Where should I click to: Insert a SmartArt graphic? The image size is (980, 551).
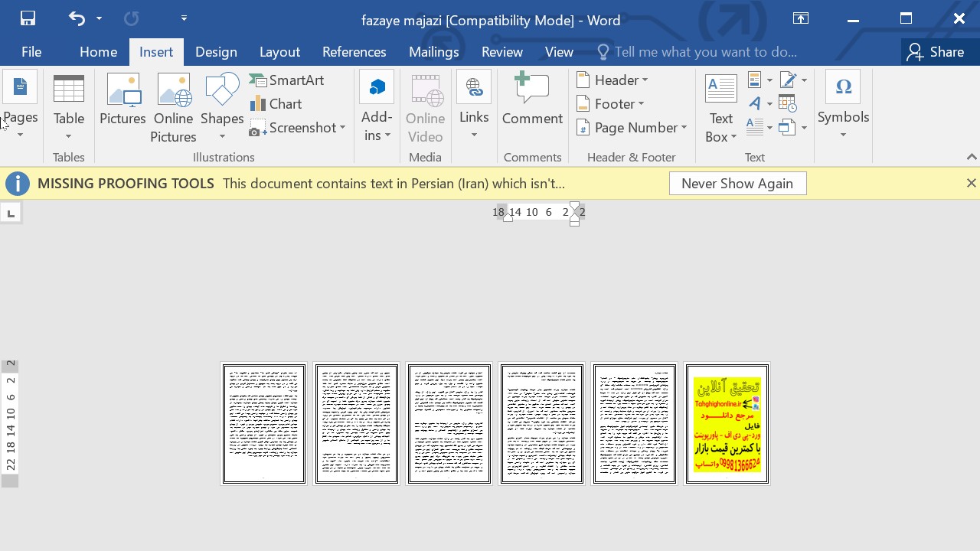(287, 80)
